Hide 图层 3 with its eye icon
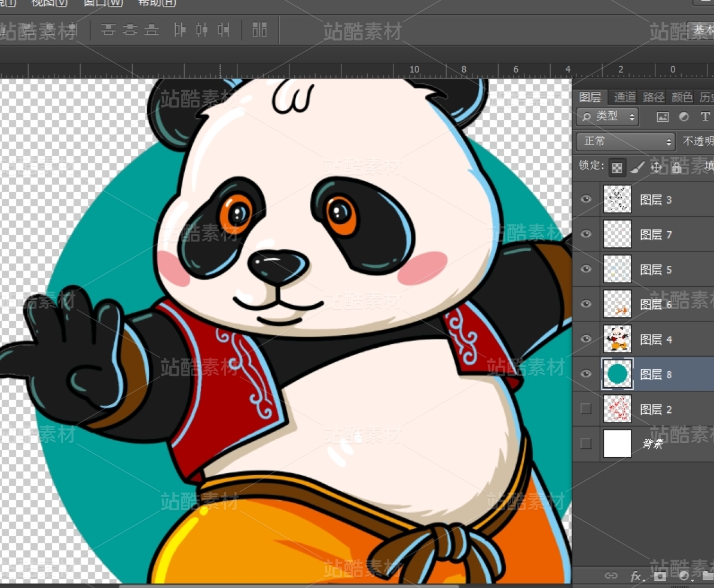714x588 pixels. (x=586, y=199)
